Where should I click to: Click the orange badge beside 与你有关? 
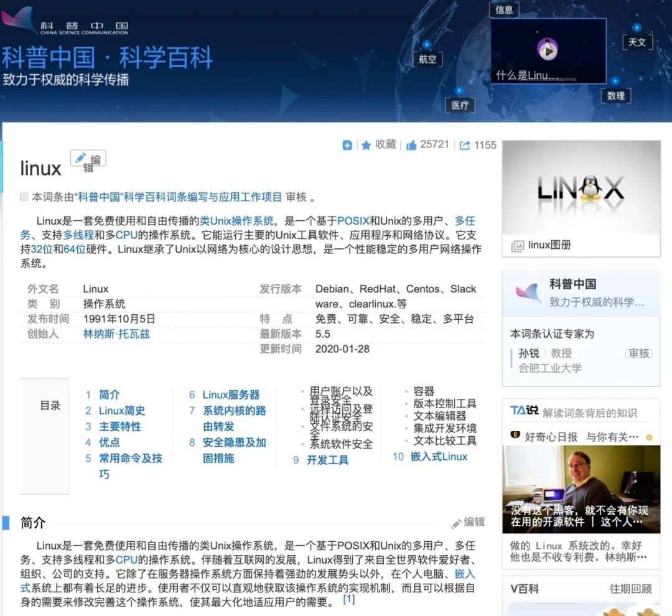coord(649,437)
